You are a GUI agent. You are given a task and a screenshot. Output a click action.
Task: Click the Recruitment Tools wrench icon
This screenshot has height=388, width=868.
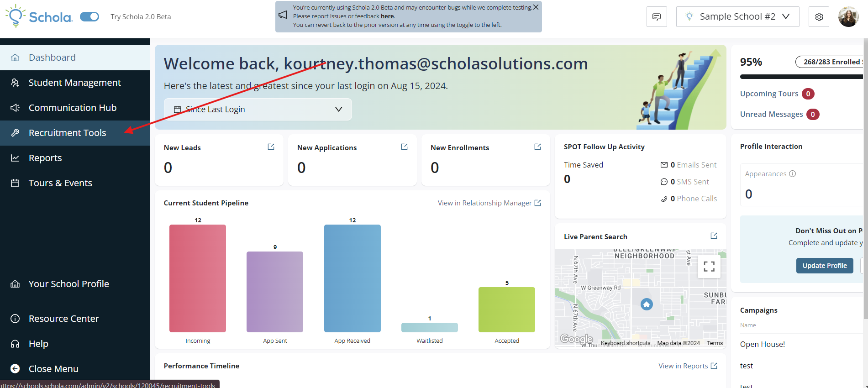(x=15, y=133)
